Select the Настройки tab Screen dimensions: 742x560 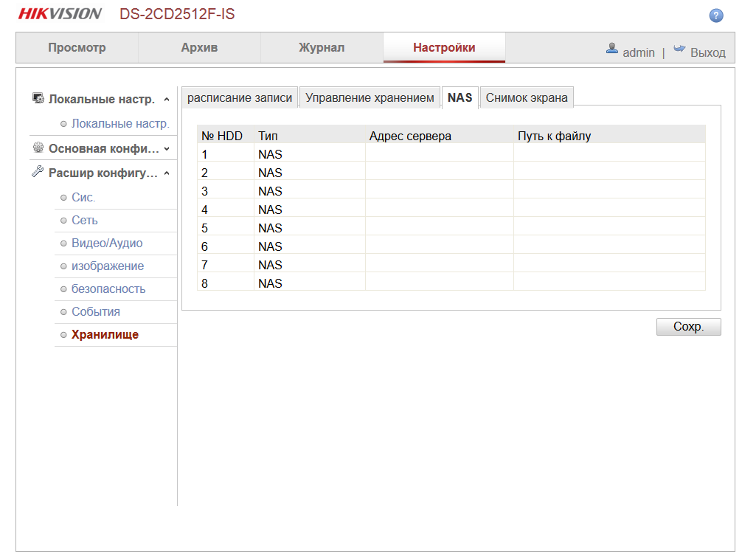(x=444, y=47)
